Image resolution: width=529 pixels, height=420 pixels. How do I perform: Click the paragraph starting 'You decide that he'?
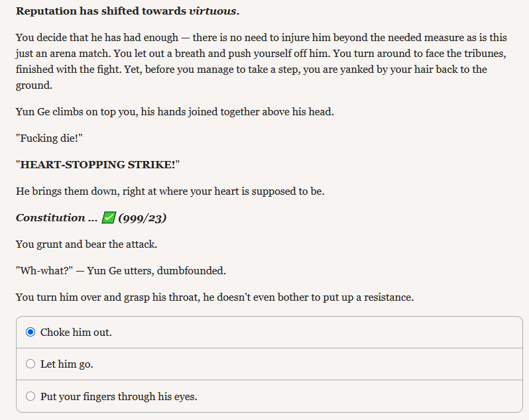(261, 61)
